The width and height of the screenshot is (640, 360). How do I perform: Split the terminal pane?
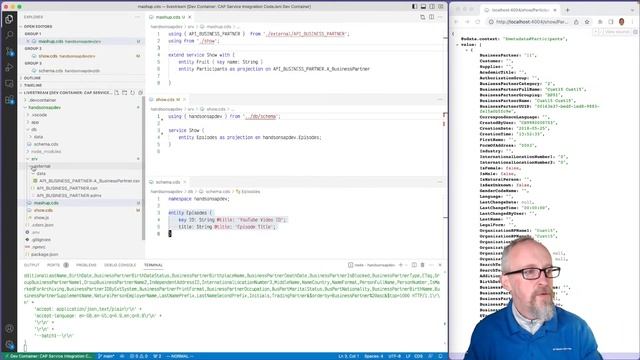pos(414,265)
